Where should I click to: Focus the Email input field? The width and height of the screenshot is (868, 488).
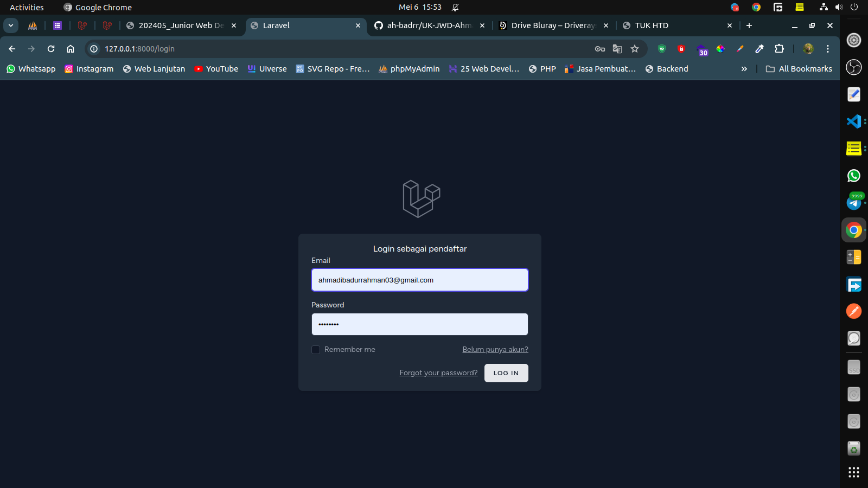420,280
